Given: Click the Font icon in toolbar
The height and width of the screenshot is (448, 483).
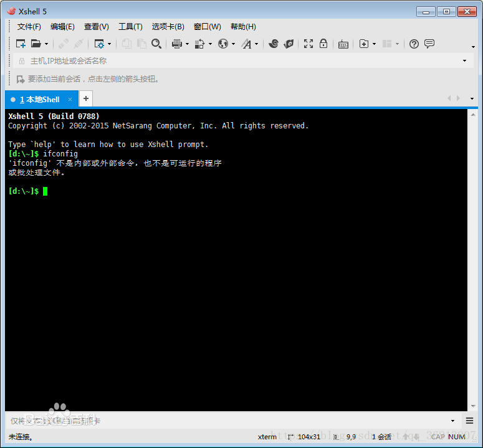Looking at the screenshot, I should [246, 44].
